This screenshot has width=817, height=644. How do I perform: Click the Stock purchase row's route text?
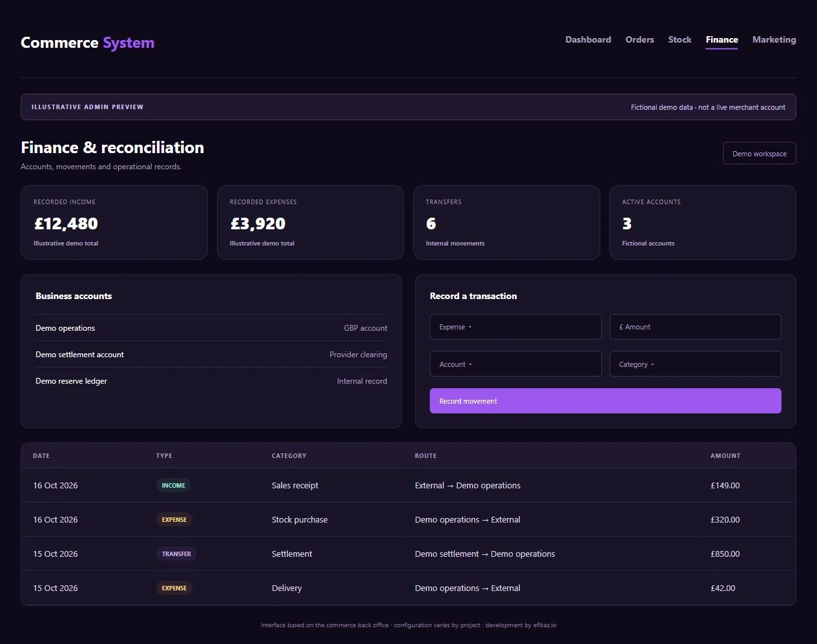[x=468, y=520]
